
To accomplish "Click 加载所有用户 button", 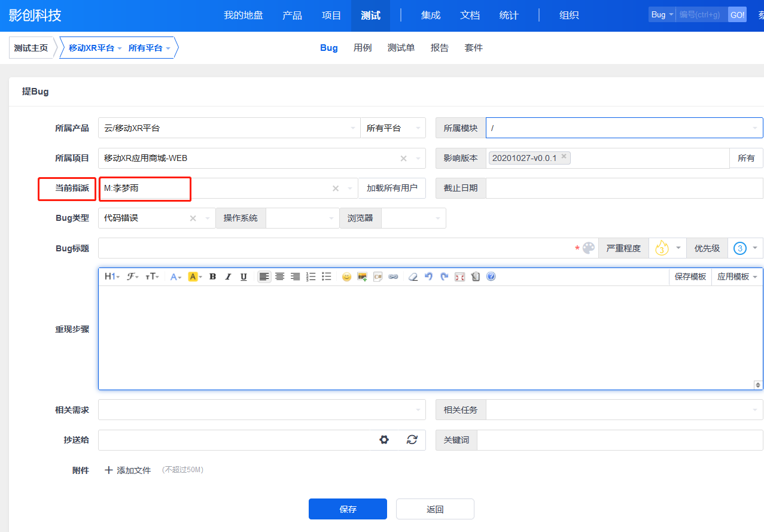I will click(392, 188).
